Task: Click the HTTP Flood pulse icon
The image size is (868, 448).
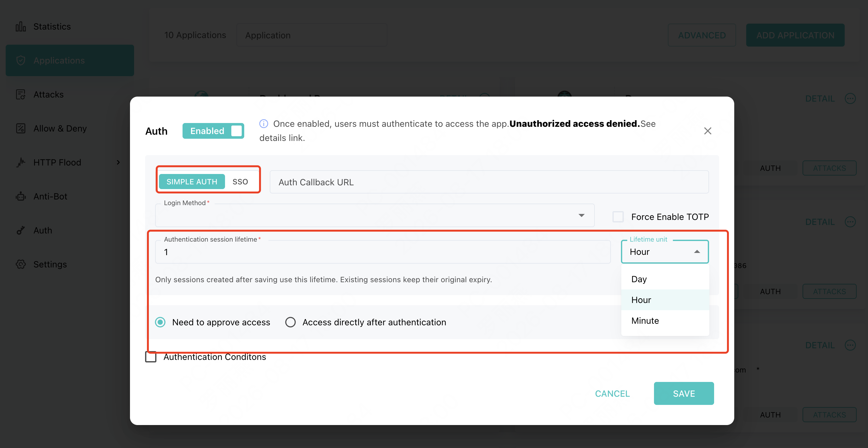Action: tap(20, 162)
